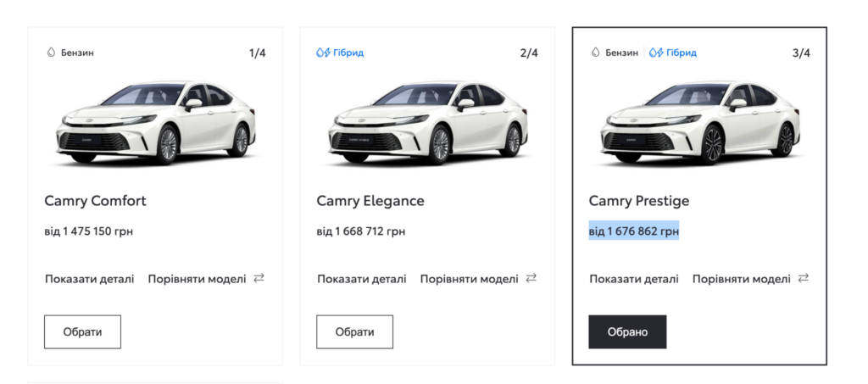The image size is (868, 384).
Task: Open Показати деталі for Camry Elegance
Action: (x=362, y=279)
